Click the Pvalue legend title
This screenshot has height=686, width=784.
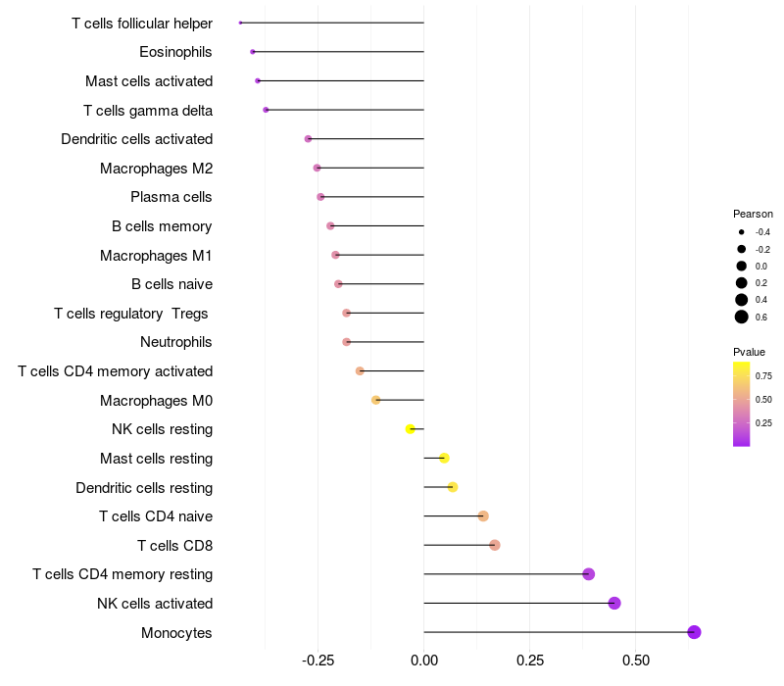(x=749, y=352)
